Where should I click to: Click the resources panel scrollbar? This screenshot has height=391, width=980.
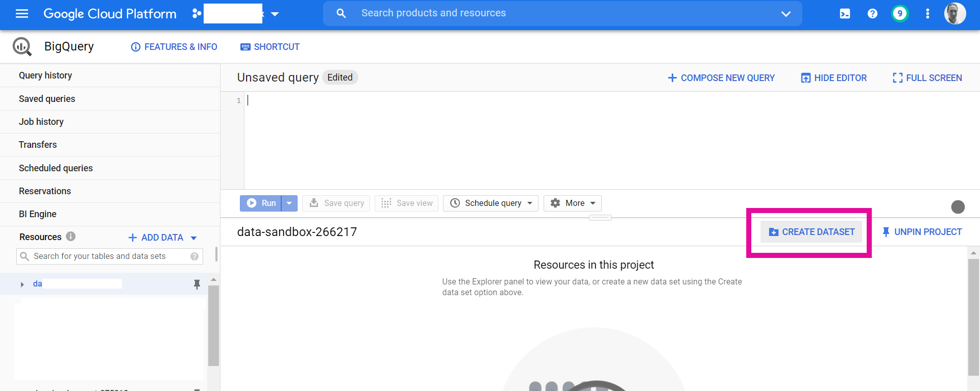coord(213,325)
